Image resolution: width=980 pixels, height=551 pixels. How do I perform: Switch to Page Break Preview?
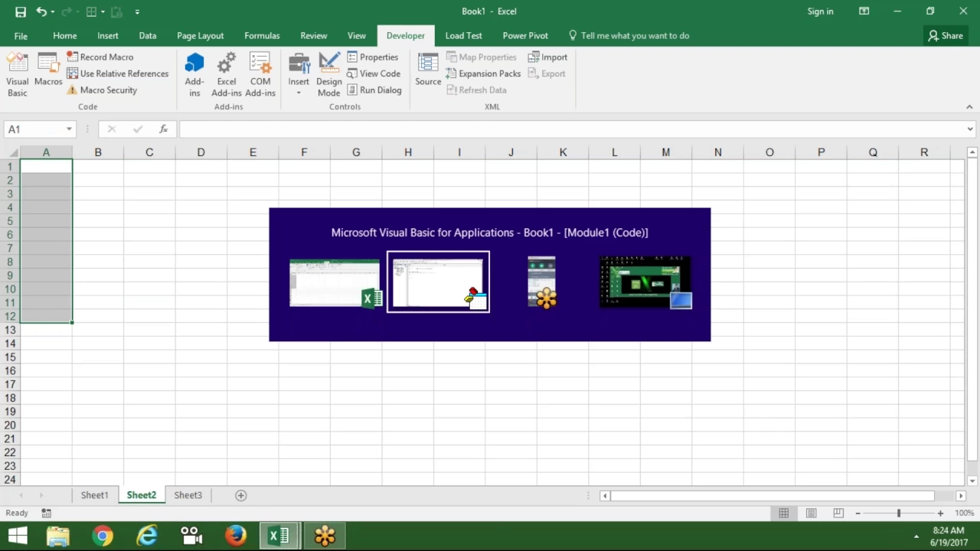point(838,514)
